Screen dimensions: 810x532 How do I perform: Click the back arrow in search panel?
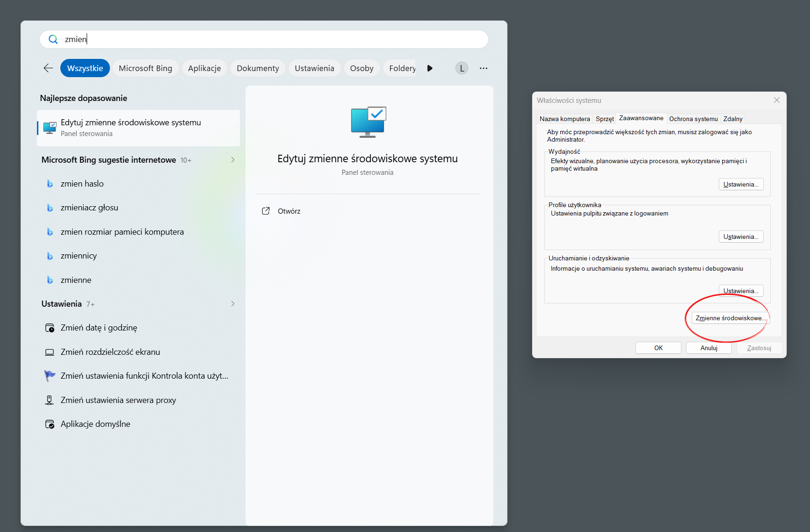click(48, 68)
